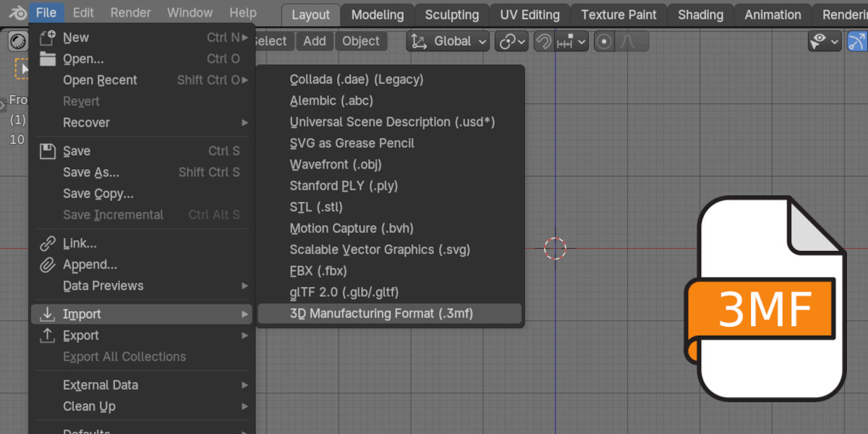The height and width of the screenshot is (434, 868).
Task: Open transform pivot point dropdown
Action: 511,42
